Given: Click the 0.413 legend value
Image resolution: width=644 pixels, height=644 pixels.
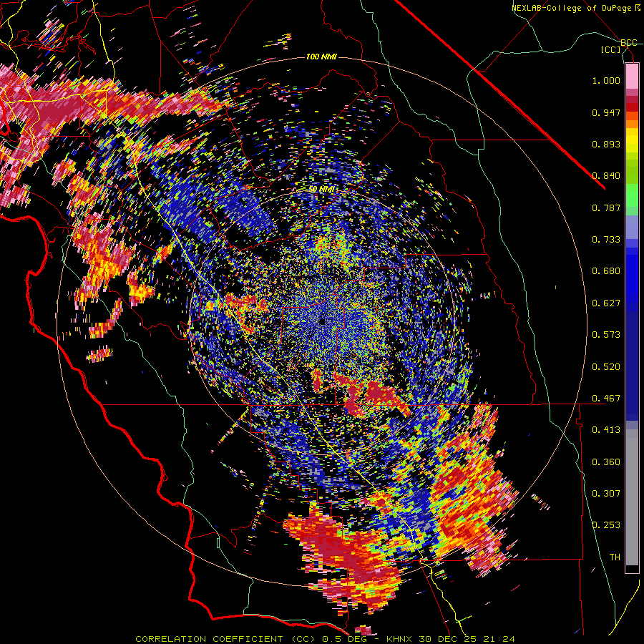Looking at the screenshot, I should pos(606,430).
